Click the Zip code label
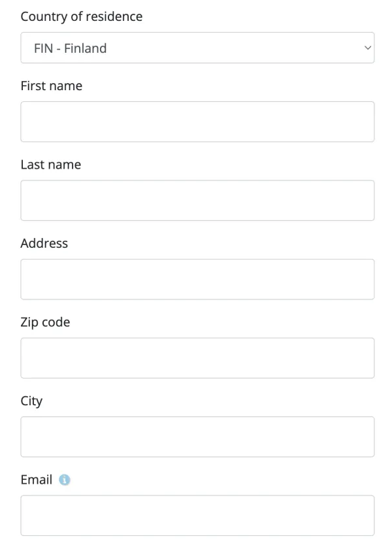 (46, 322)
